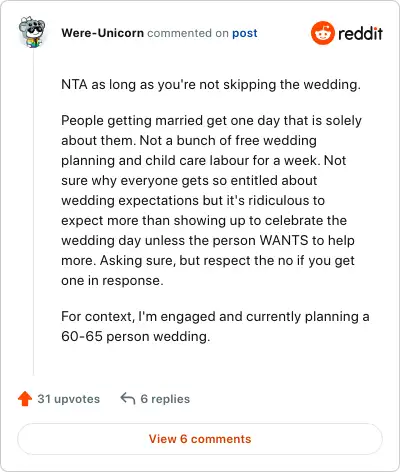Screen dimensions: 400x472
Task: Click the "commented on" text
Action: coord(188,33)
